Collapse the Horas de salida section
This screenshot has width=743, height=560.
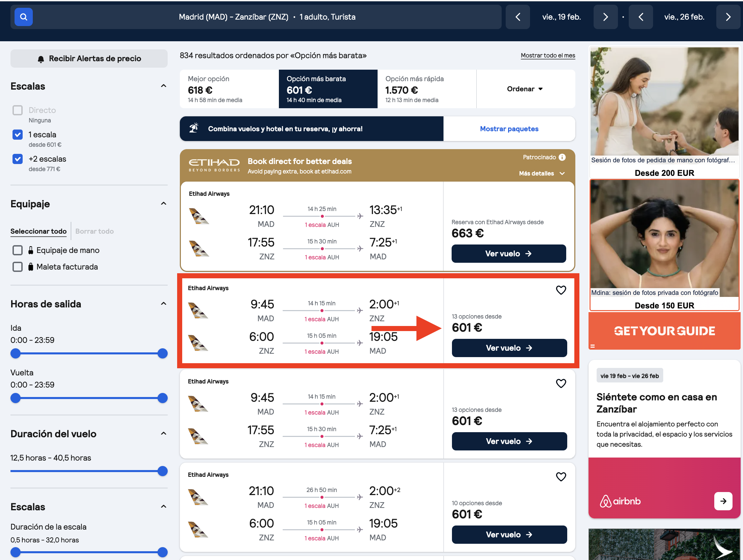tap(164, 304)
